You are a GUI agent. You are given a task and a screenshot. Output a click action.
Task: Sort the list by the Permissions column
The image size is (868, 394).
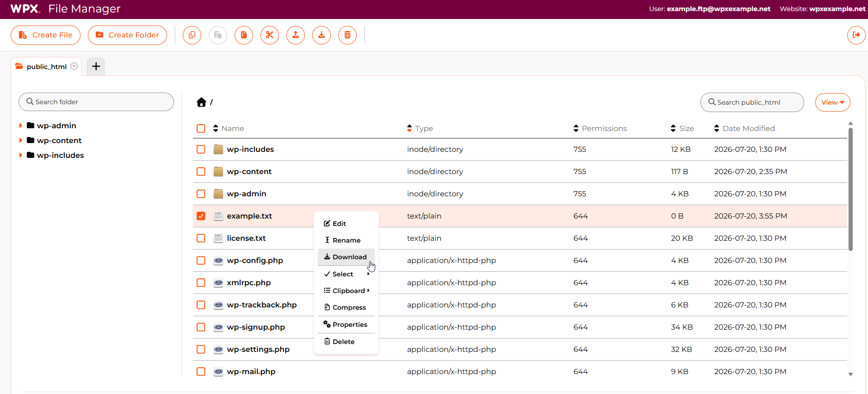coord(600,128)
